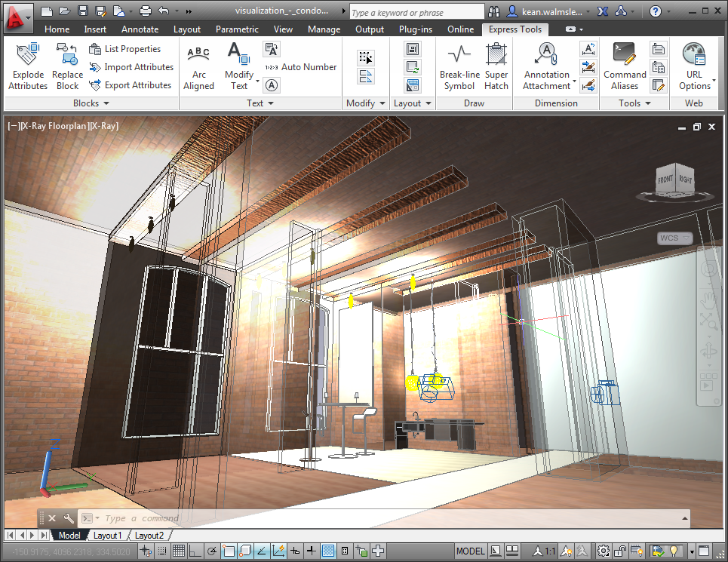The image size is (728, 562).
Task: Toggle Grid Display in the status bar
Action: [x=179, y=551]
